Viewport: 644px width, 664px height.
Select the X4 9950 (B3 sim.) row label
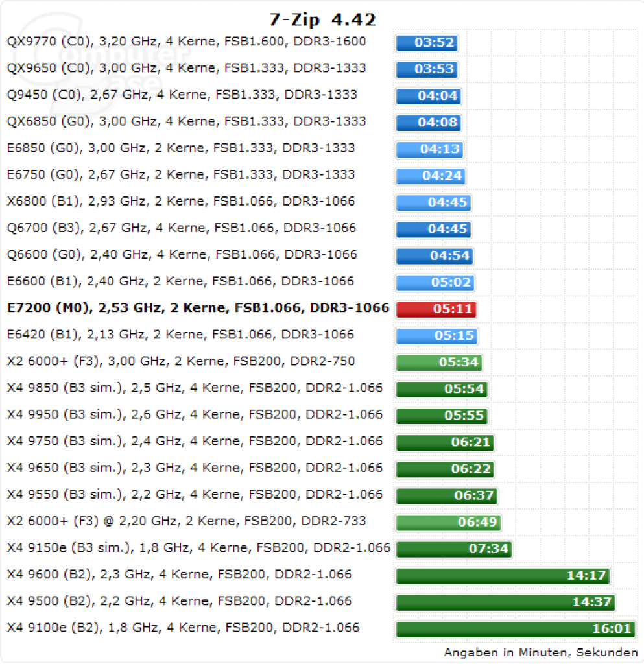point(195,415)
